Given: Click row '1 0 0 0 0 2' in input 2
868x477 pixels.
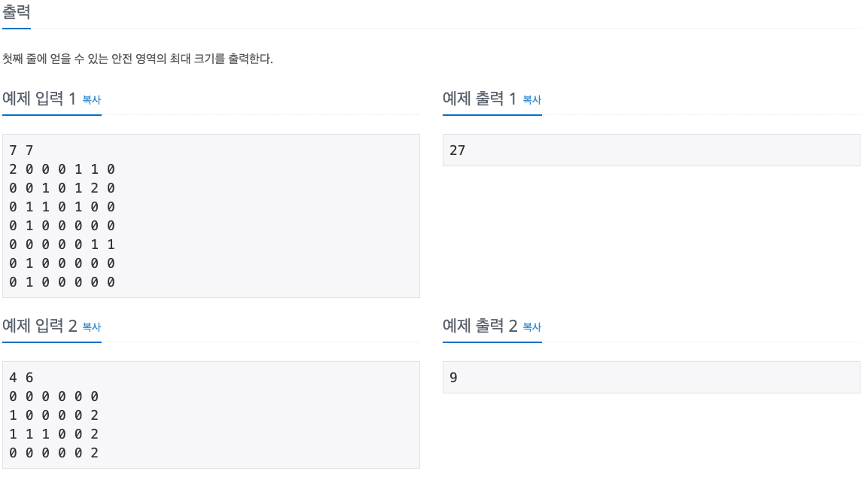Looking at the screenshot, I should click(x=53, y=415).
